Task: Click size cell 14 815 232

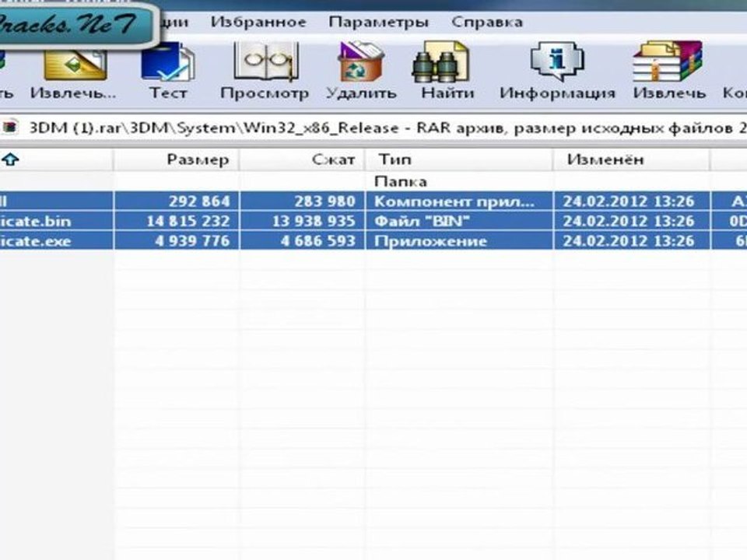Action: click(188, 221)
